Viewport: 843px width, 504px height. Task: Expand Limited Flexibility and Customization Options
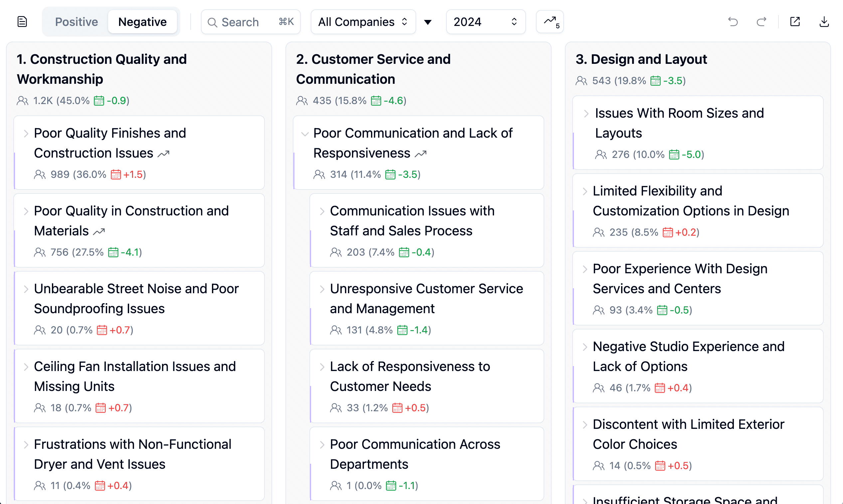click(585, 191)
